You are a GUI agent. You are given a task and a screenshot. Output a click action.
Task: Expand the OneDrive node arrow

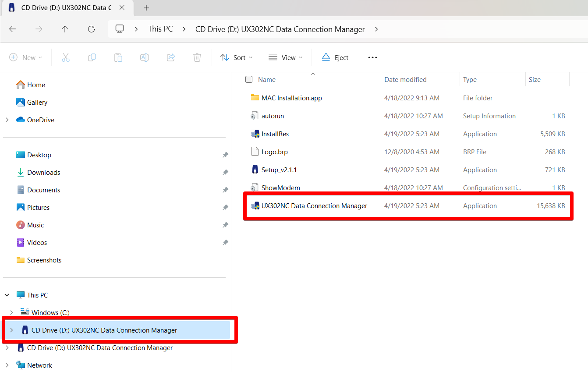click(7, 120)
